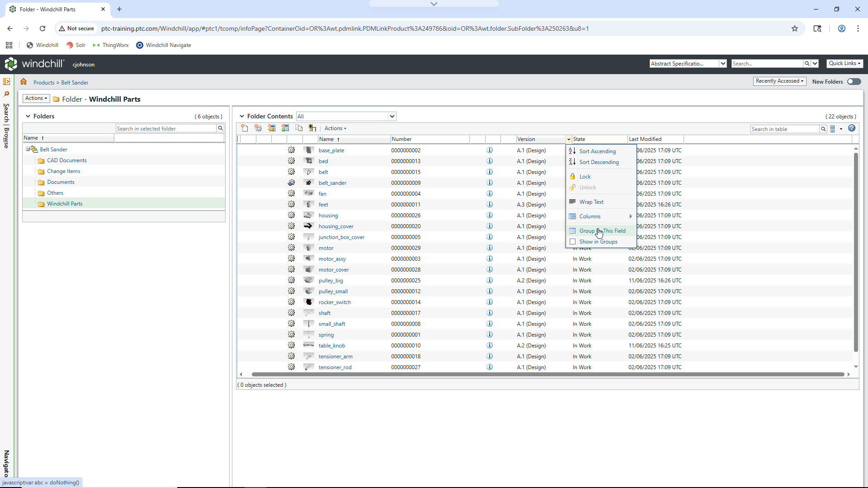
Task: Click the New Document toolbar icon
Action: [x=245, y=128]
